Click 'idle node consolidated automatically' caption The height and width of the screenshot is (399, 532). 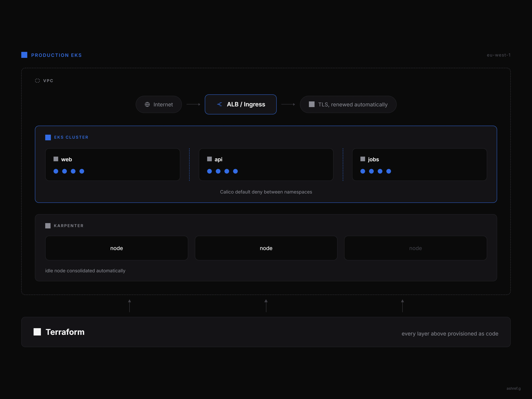pos(85,271)
